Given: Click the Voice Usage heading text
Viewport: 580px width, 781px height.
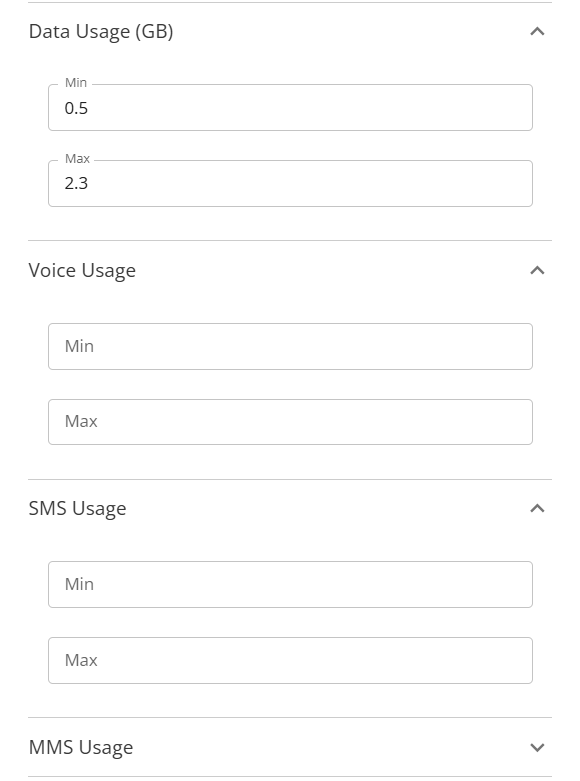Looking at the screenshot, I should tap(82, 270).
